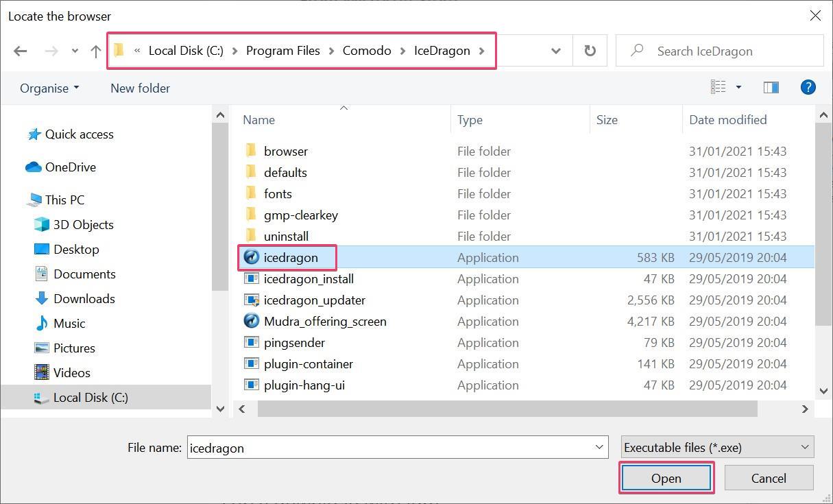Click the Cancel button
This screenshot has width=833, height=504.
[x=769, y=478]
